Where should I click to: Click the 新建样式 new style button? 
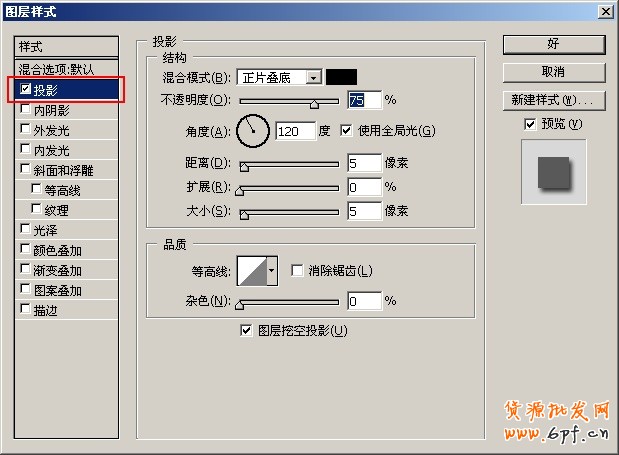553,100
